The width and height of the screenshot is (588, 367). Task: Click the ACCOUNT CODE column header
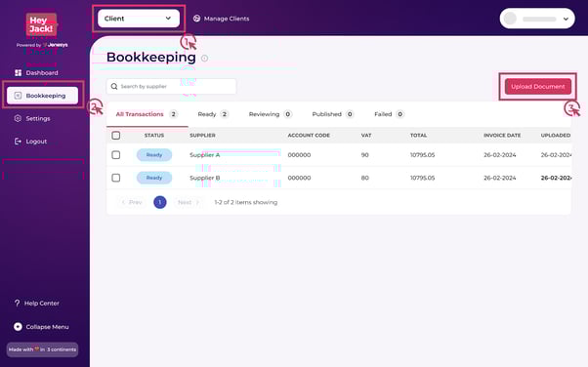coord(309,136)
